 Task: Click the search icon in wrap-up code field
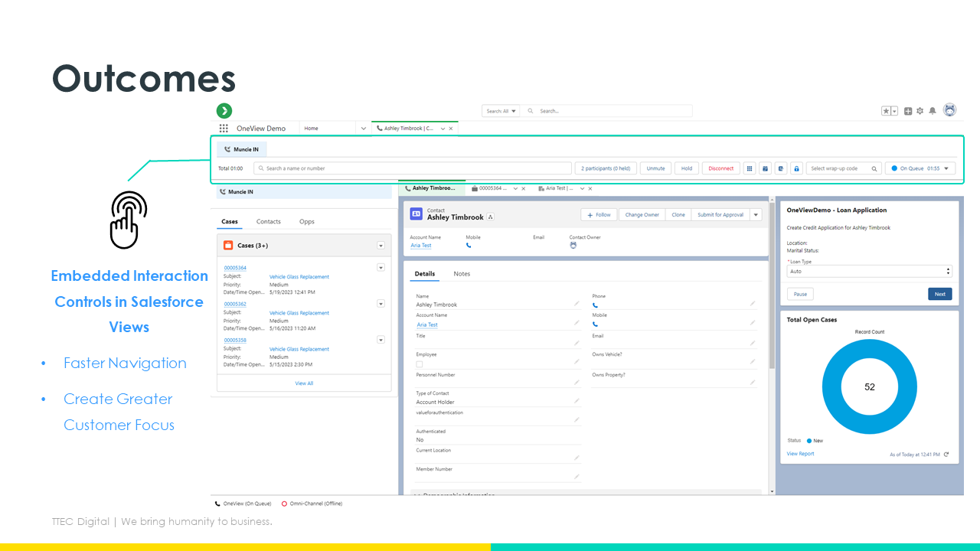[x=874, y=168]
